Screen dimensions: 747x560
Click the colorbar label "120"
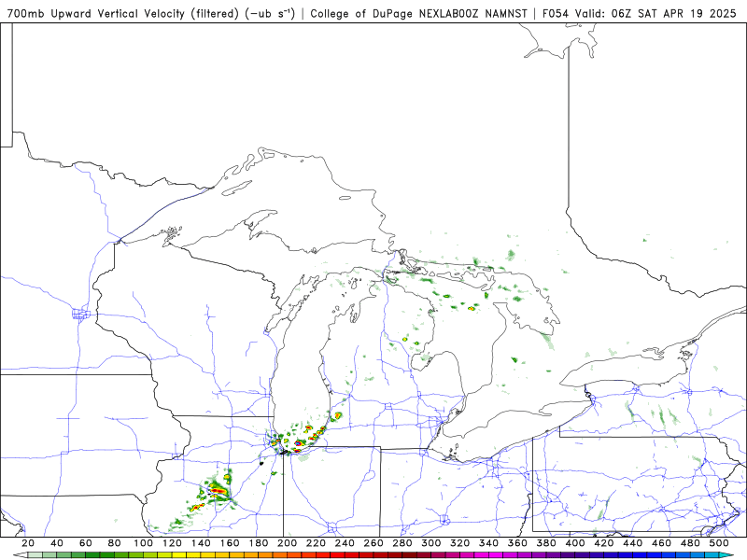point(172,543)
